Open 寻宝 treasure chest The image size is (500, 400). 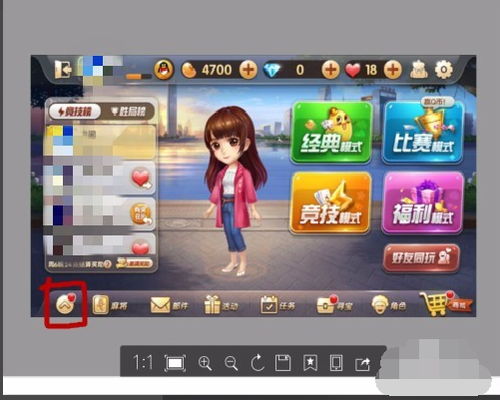334,305
